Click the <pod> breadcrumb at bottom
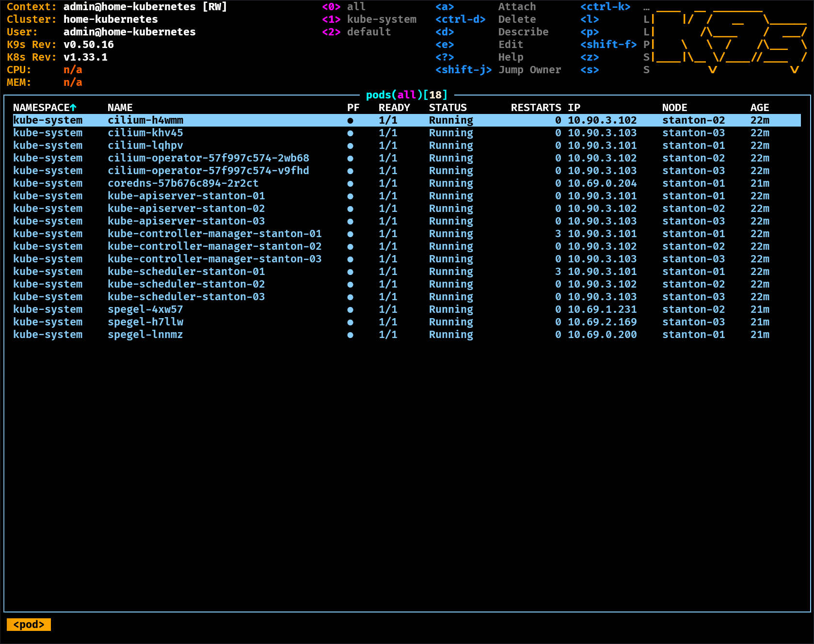The width and height of the screenshot is (814, 644). [29, 625]
